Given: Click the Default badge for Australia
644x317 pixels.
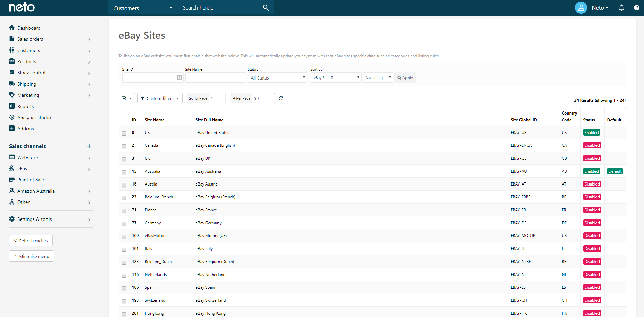Looking at the screenshot, I should tap(615, 171).
